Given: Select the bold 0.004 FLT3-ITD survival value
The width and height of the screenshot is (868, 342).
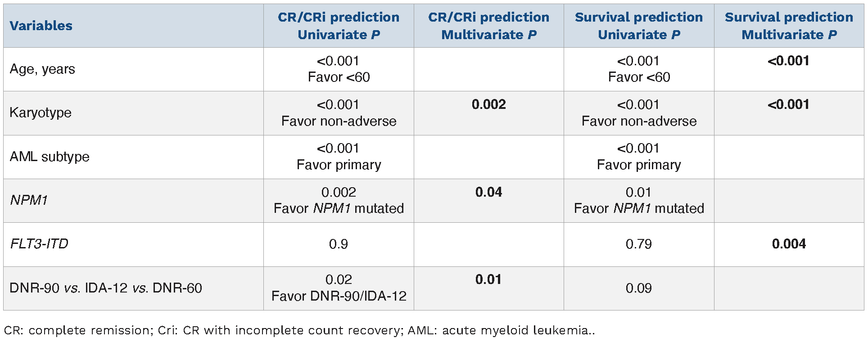Looking at the screenshot, I should pos(789,244).
